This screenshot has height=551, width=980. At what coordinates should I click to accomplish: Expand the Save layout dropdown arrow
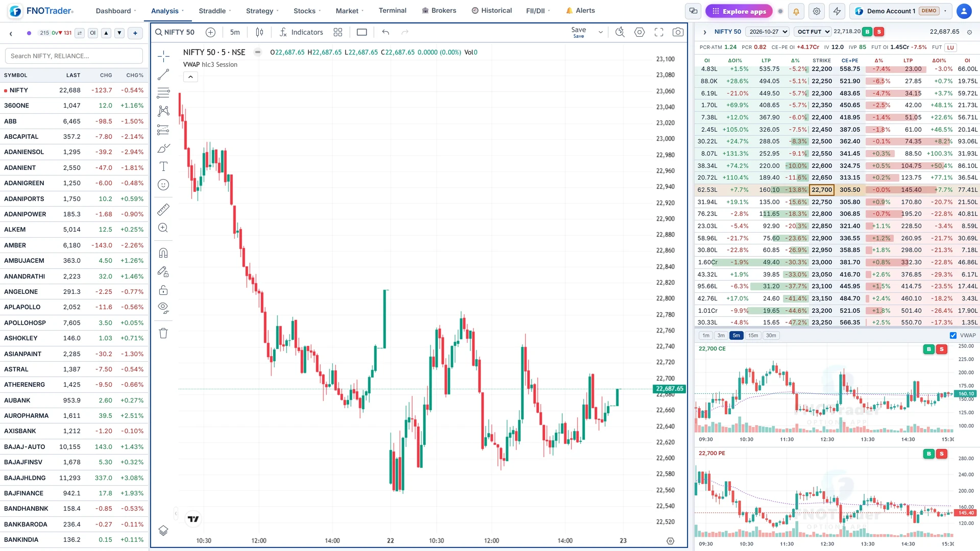(x=601, y=32)
